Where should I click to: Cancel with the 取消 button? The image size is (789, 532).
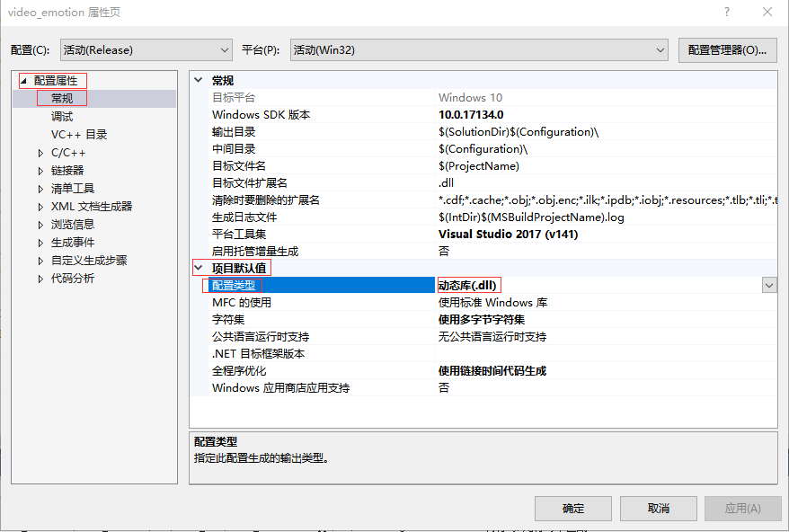(658, 509)
